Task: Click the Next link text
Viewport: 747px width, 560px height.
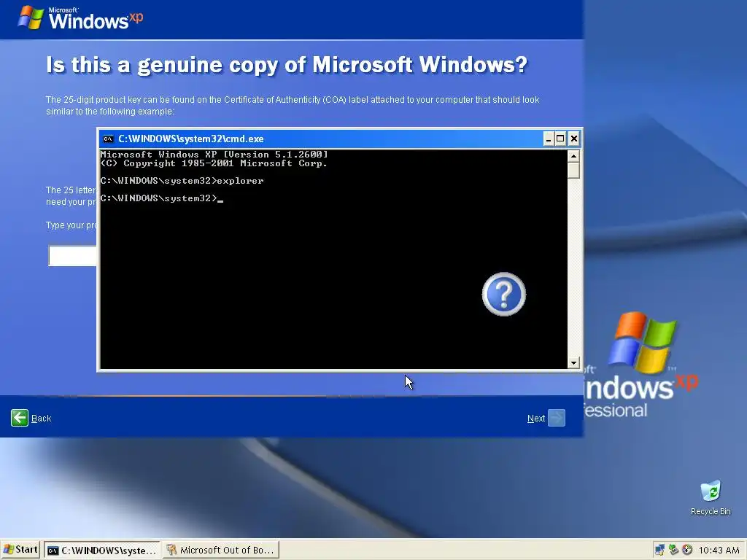Action: [x=536, y=418]
